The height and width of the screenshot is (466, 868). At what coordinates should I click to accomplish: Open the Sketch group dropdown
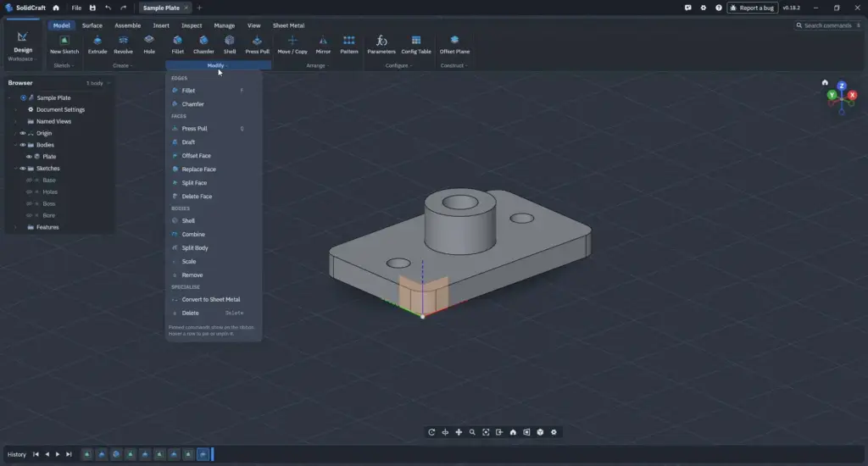[x=64, y=65]
